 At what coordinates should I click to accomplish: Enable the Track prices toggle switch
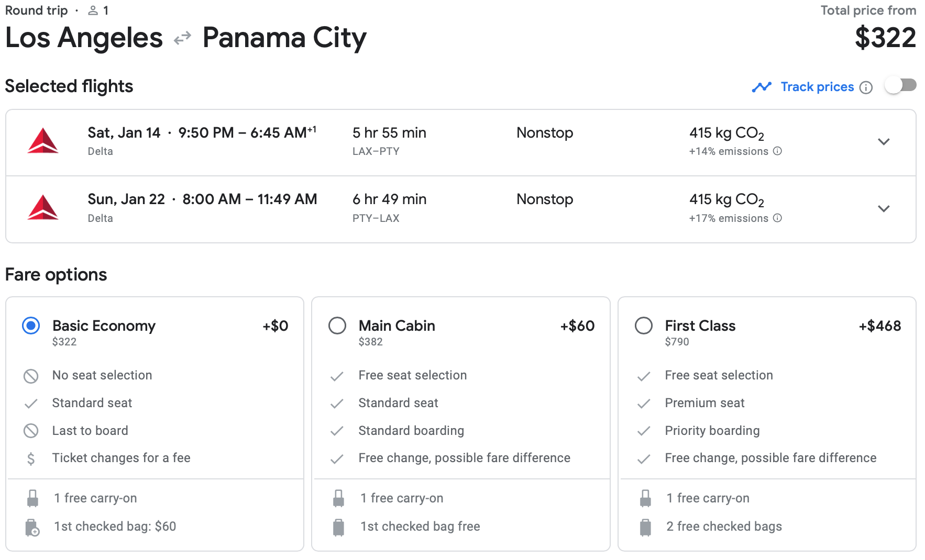(x=900, y=85)
